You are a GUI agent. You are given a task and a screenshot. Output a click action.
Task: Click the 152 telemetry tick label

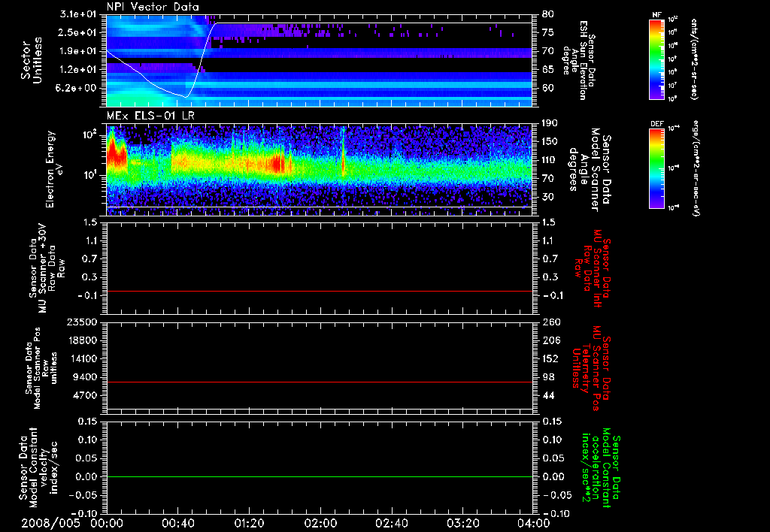point(551,358)
